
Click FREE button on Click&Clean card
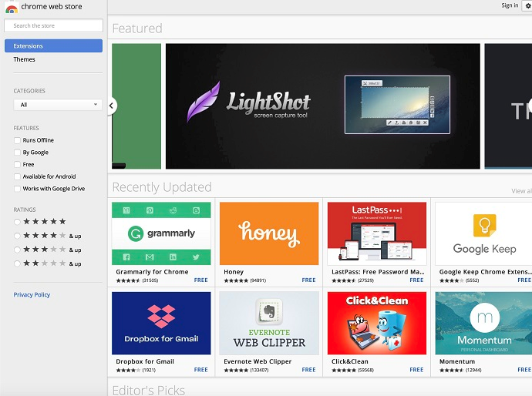416,370
